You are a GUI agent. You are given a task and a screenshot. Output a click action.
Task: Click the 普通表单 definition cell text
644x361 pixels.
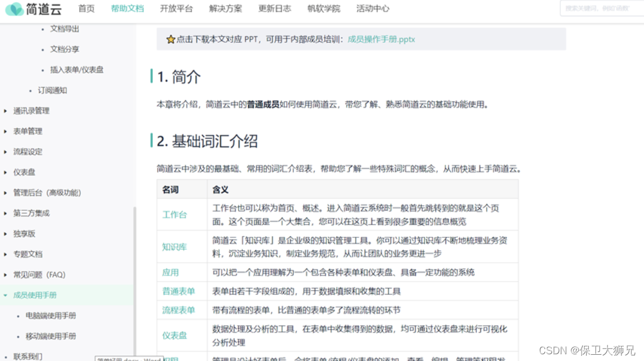306,291
